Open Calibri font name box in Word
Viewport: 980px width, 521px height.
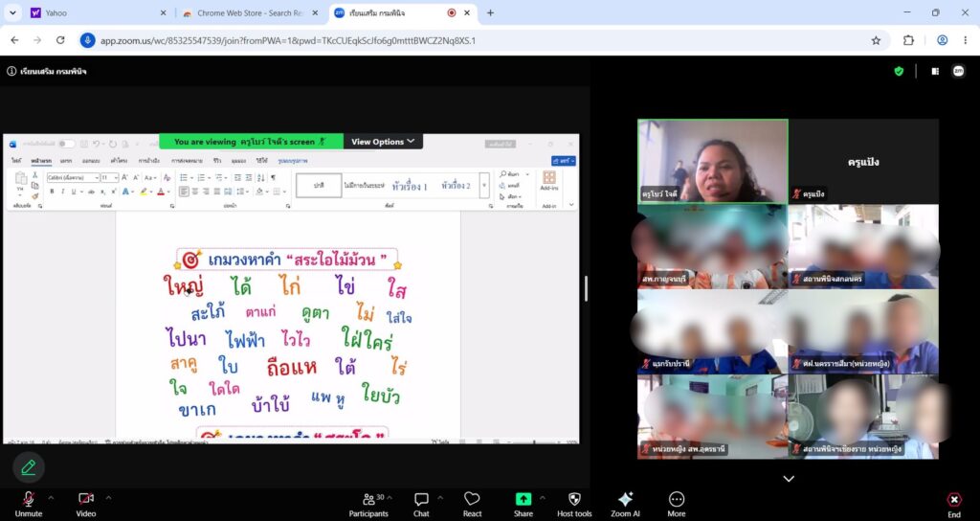coord(73,177)
